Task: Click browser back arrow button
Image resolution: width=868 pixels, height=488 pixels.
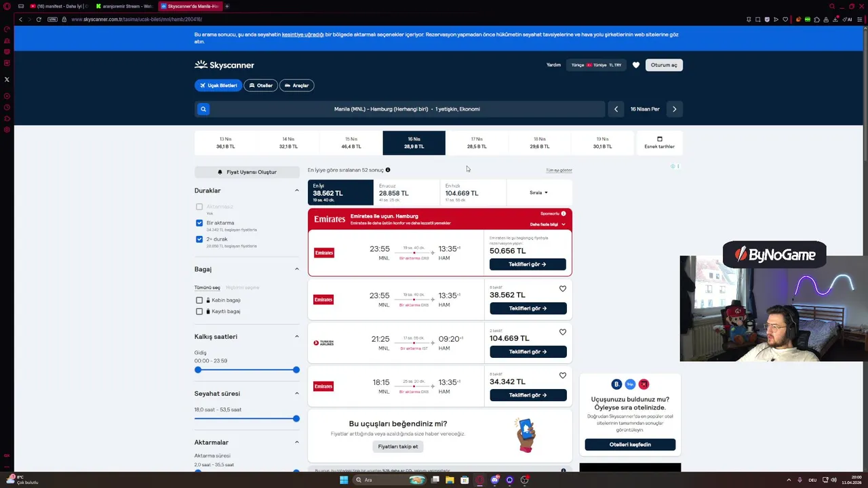Action: pos(20,19)
